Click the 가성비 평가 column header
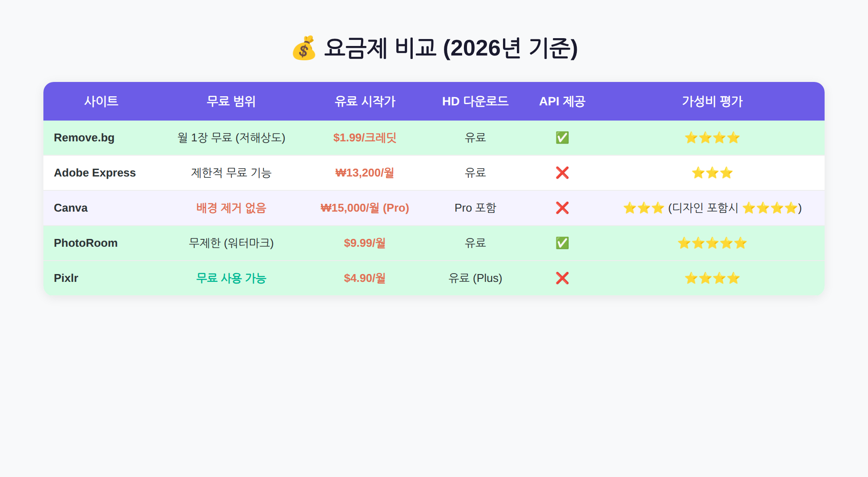 pyautogui.click(x=712, y=101)
